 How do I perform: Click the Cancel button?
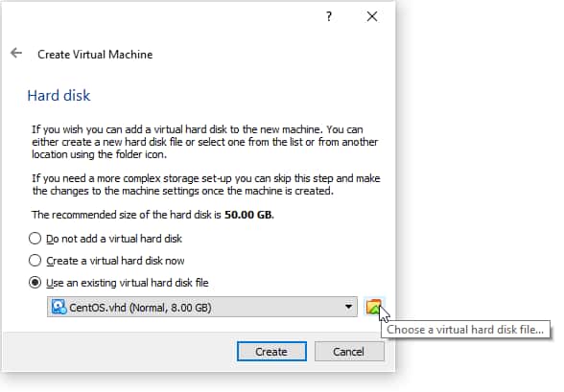point(349,351)
